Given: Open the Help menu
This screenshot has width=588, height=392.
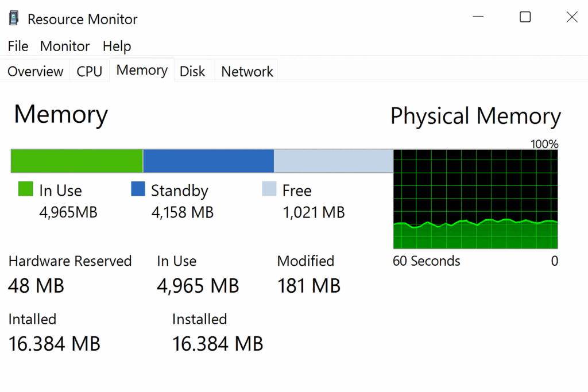Looking at the screenshot, I should click(117, 46).
